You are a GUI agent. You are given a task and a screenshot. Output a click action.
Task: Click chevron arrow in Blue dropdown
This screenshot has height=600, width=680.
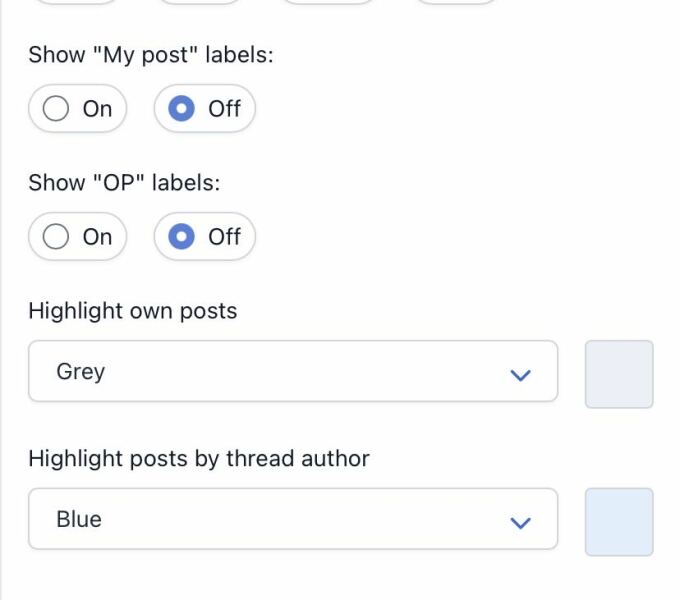[x=520, y=522]
